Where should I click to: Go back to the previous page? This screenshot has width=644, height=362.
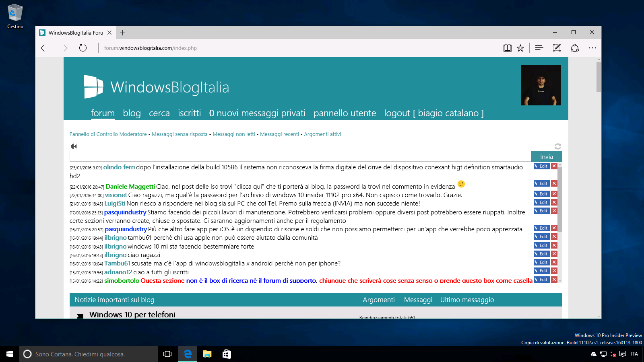point(45,48)
